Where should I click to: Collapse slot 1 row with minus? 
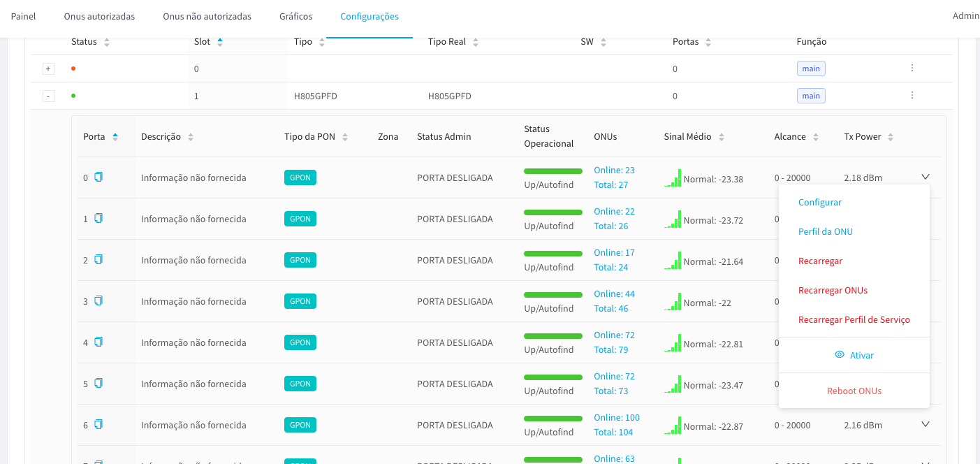click(x=48, y=96)
